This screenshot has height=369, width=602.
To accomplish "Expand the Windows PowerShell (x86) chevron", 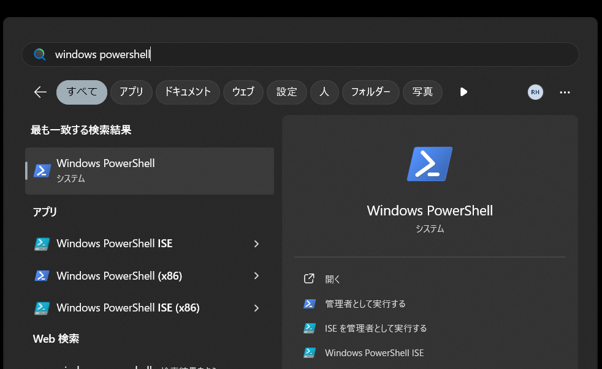I will pos(256,276).
